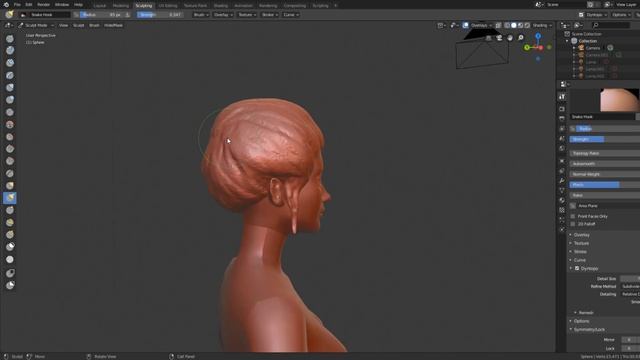640x360 pixels.
Task: Select the Clay sculpt brush tool
Action: click(x=10, y=50)
